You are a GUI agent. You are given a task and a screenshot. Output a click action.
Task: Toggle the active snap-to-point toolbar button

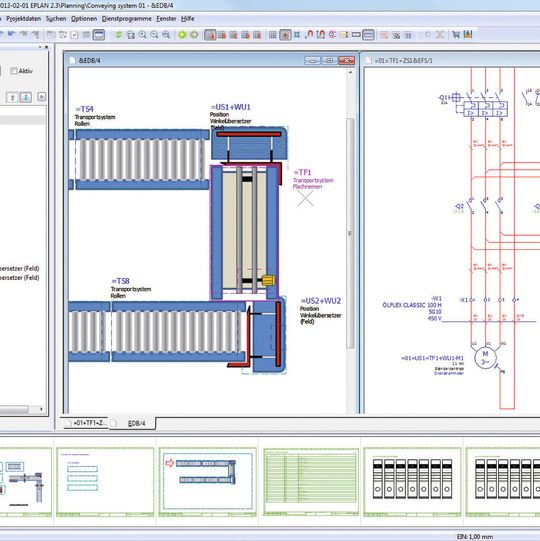click(285, 35)
